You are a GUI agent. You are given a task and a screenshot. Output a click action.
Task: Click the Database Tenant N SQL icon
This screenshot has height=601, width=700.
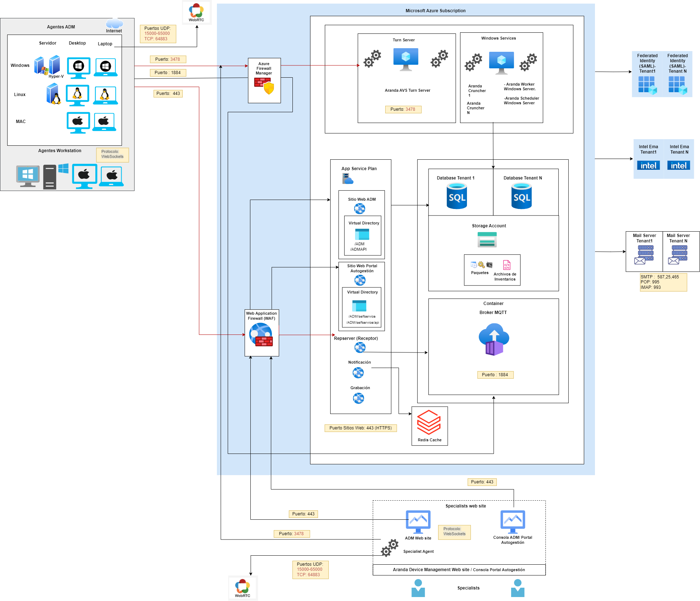[521, 196]
